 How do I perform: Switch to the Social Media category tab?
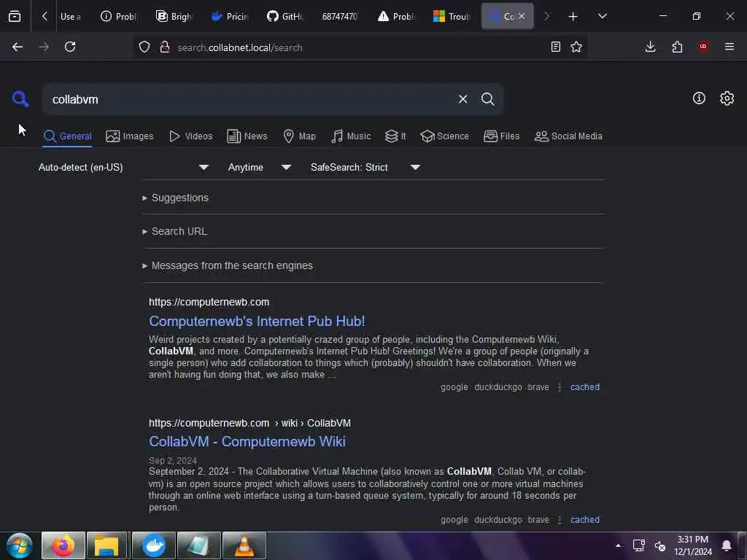[568, 136]
